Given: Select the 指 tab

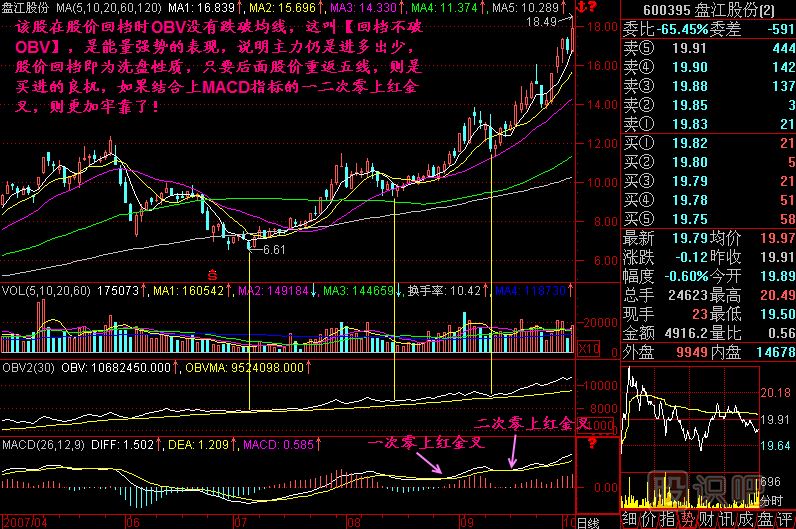Looking at the screenshot, I should pyautogui.click(x=667, y=518).
